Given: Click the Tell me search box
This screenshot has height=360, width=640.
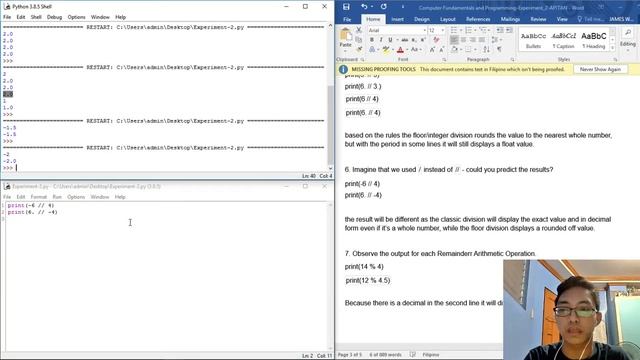Looking at the screenshot, I should point(591,19).
